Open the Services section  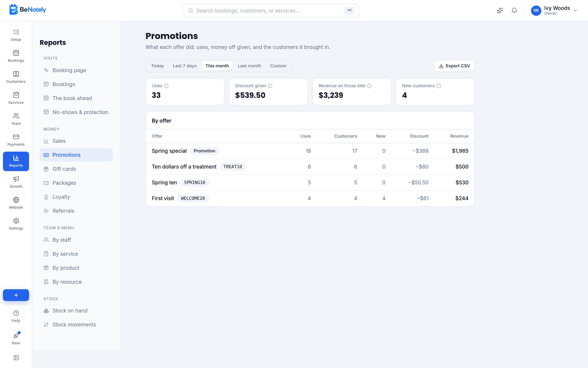point(16,98)
